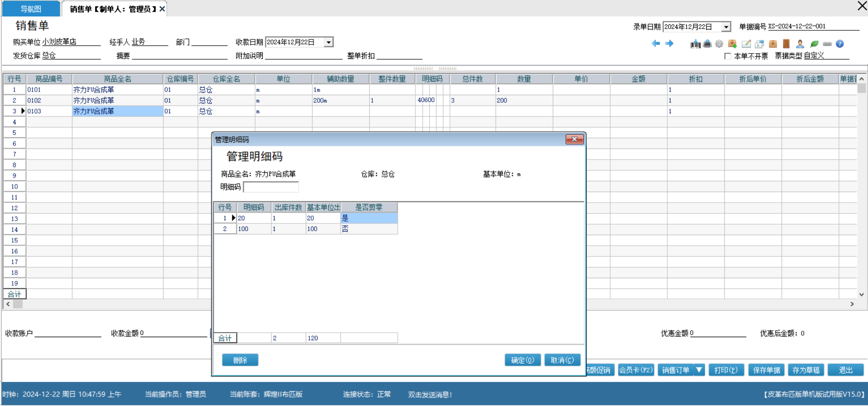The image size is (868, 406).
Task: Open the 销售订单 button's dropdown arrow
Action: (x=699, y=370)
